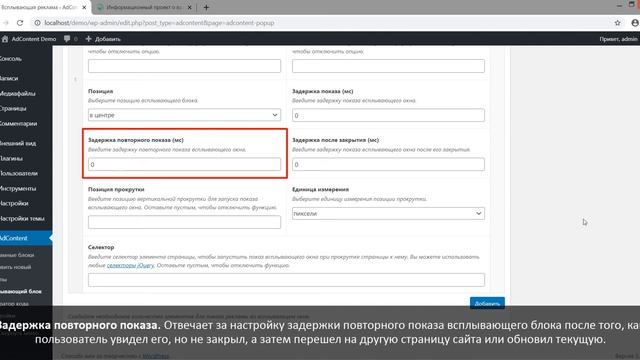640x360 pixels.
Task: Close the Информационный проект browser tab
Action: [x=189, y=7]
